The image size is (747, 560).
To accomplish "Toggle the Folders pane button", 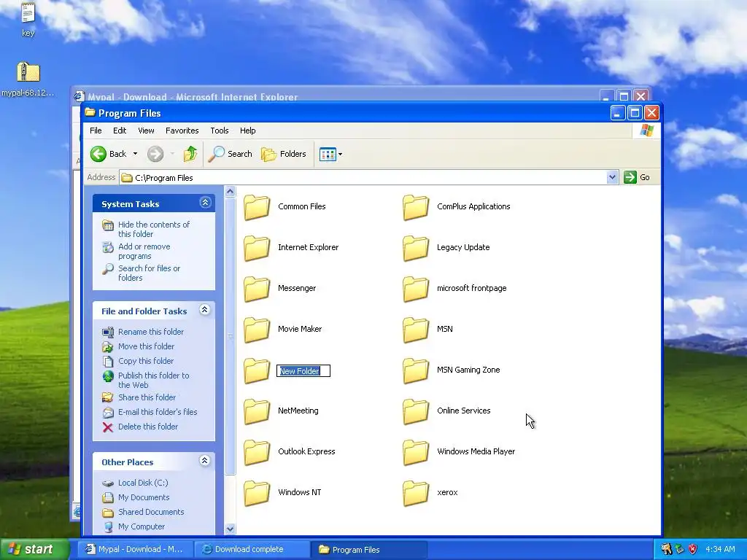I will click(284, 154).
